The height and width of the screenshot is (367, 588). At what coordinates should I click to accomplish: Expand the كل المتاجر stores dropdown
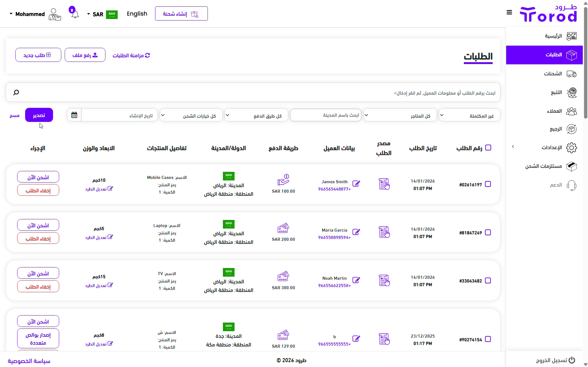pyautogui.click(x=400, y=115)
